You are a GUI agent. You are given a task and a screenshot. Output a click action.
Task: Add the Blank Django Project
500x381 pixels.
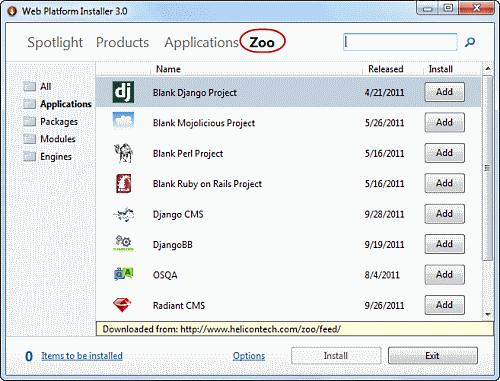[x=444, y=92]
